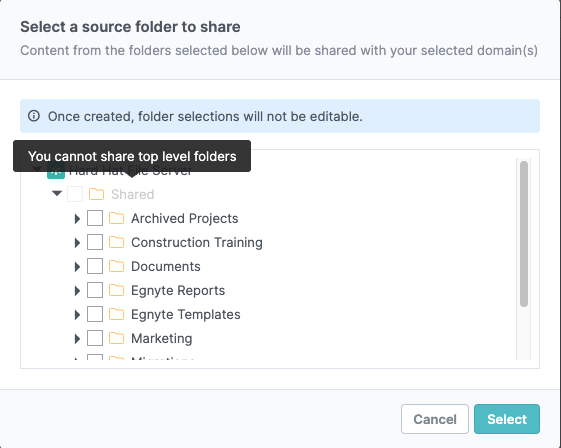
Task: Click the folder list vertical scrollbar
Action: pyautogui.click(x=524, y=234)
